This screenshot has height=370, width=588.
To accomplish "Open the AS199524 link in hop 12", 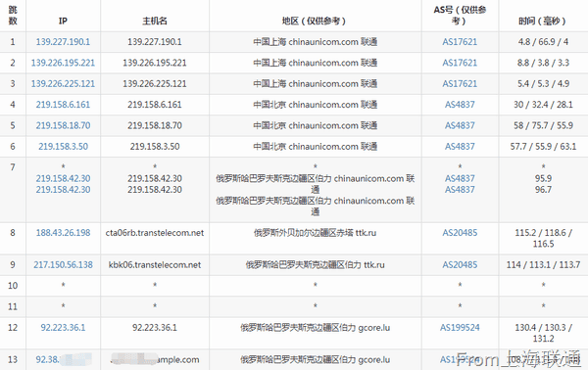I will click(460, 327).
